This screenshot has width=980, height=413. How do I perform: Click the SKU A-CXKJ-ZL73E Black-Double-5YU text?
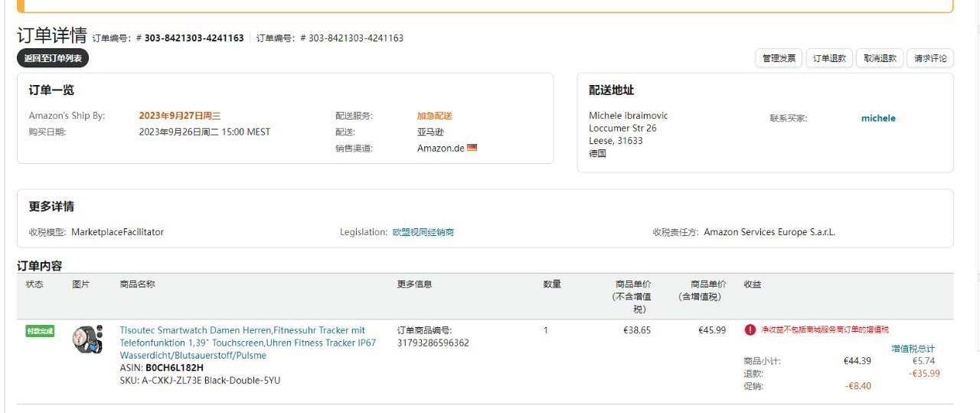(211, 380)
